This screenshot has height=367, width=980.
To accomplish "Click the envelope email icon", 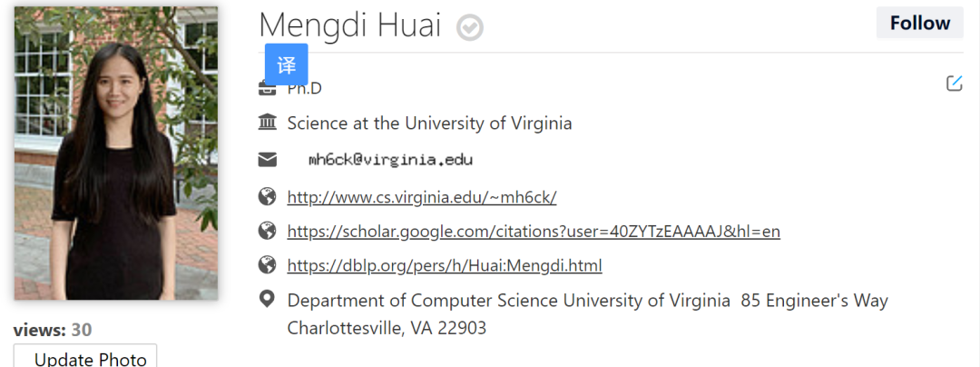I will point(267,160).
